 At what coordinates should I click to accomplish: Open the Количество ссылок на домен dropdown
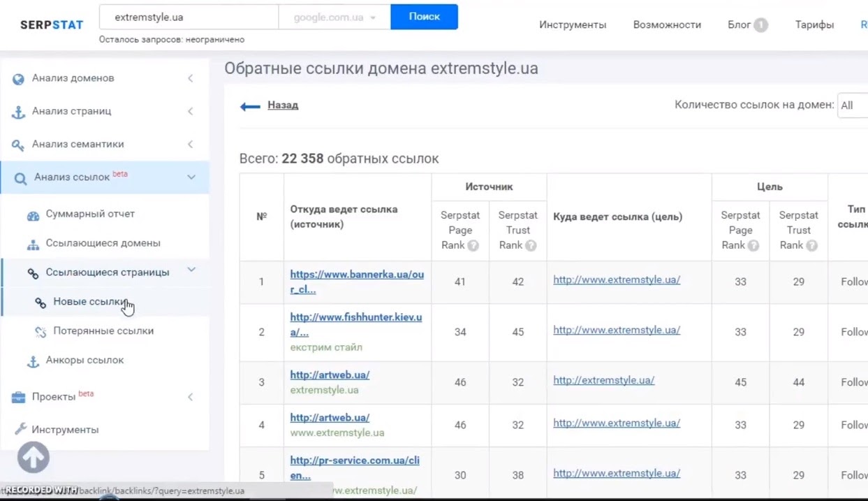(852, 106)
